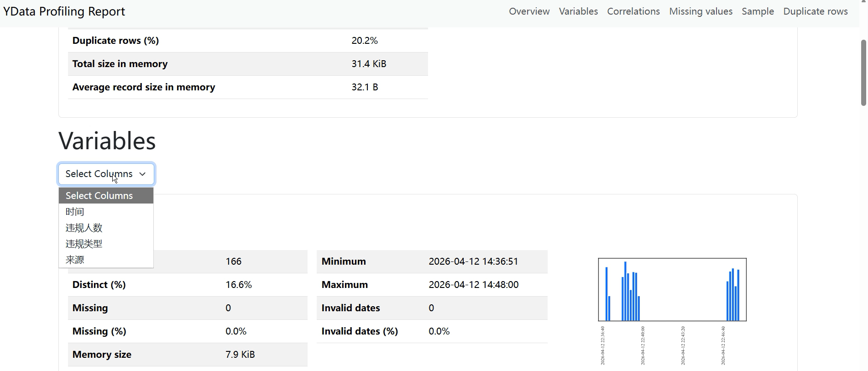This screenshot has height=371, width=868.
Task: Click the vertical scrollbar thumb
Action: pos(863,73)
